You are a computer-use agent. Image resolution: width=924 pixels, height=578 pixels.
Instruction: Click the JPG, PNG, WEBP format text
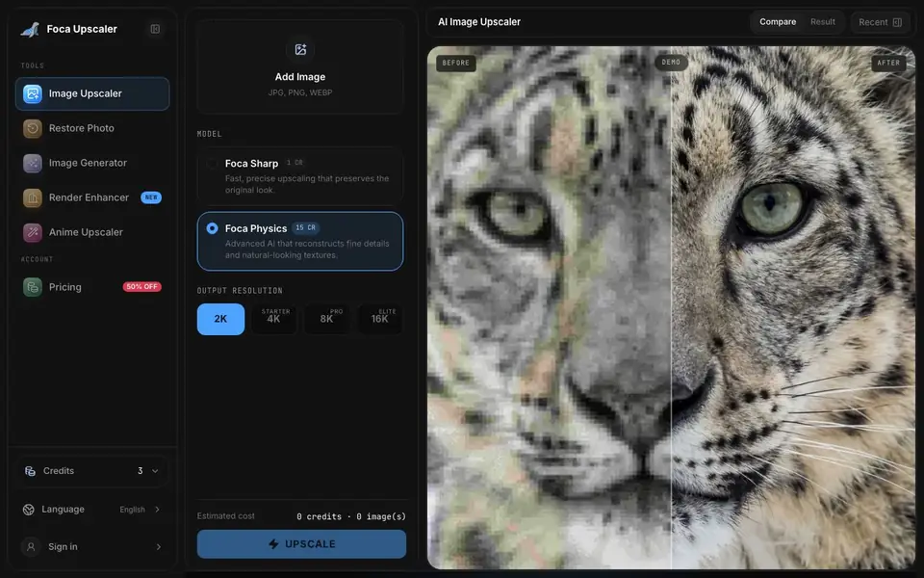pyautogui.click(x=300, y=92)
